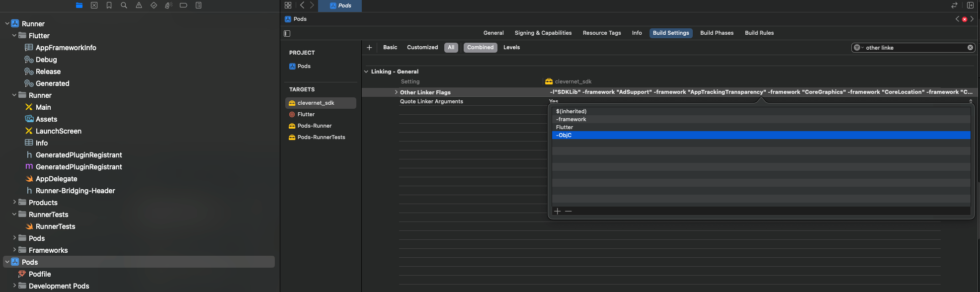
Task: Open the Source Control navigator
Action: click(94, 5)
